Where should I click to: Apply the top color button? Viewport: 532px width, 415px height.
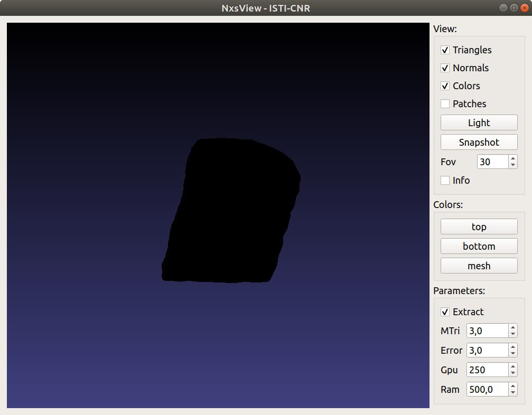pyautogui.click(x=479, y=227)
